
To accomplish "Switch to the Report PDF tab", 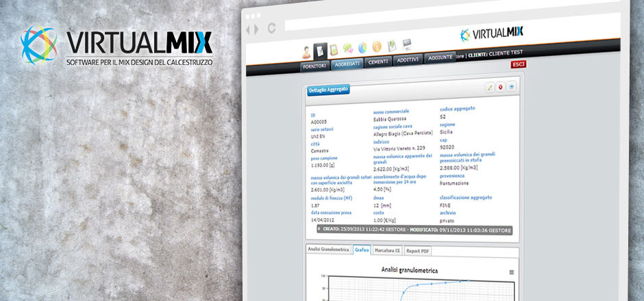I will (x=417, y=251).
